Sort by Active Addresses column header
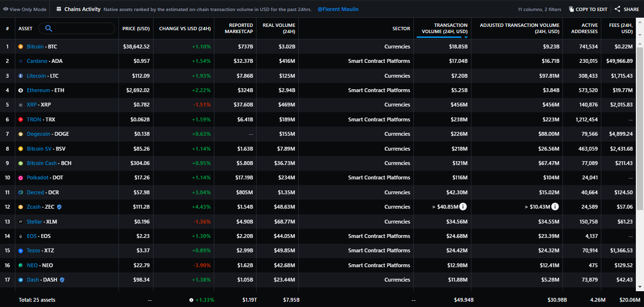644x307 pixels. pos(584,28)
